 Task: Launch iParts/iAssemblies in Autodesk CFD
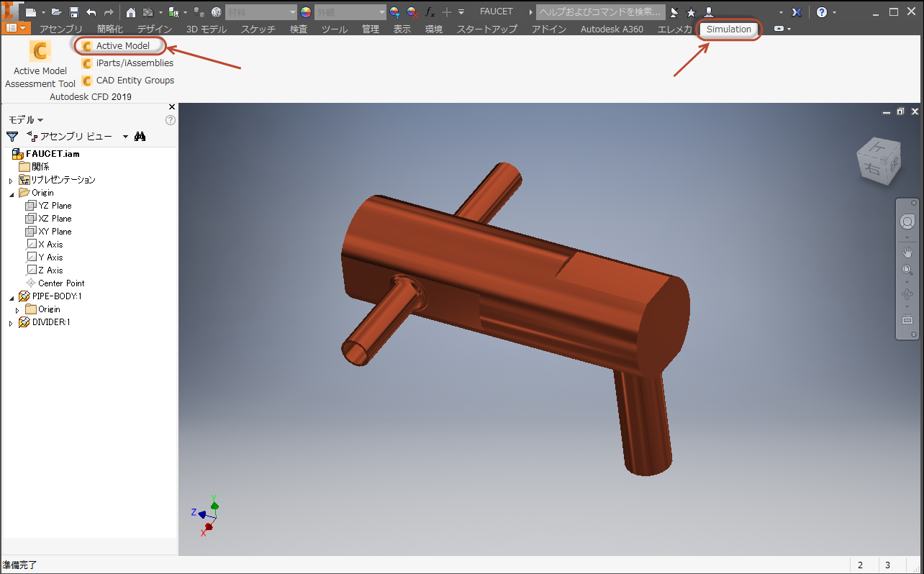(x=127, y=63)
